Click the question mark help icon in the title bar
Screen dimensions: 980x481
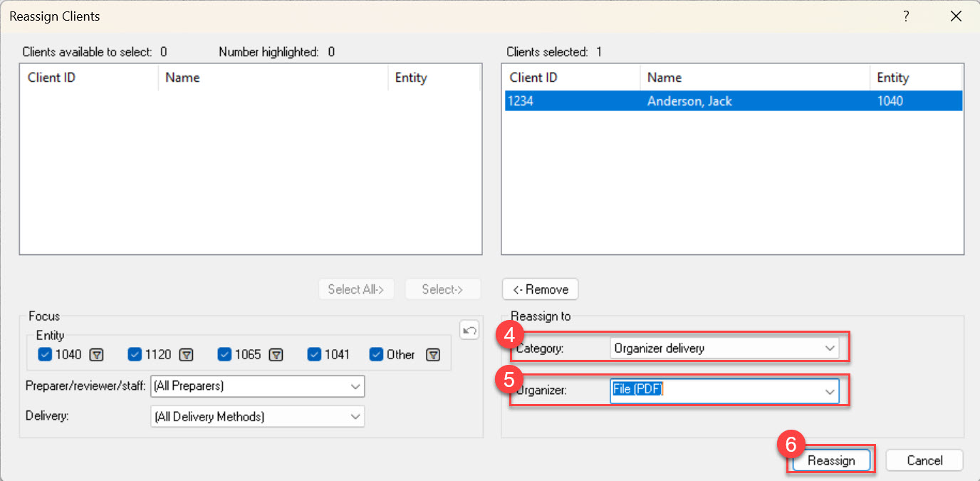point(906,16)
